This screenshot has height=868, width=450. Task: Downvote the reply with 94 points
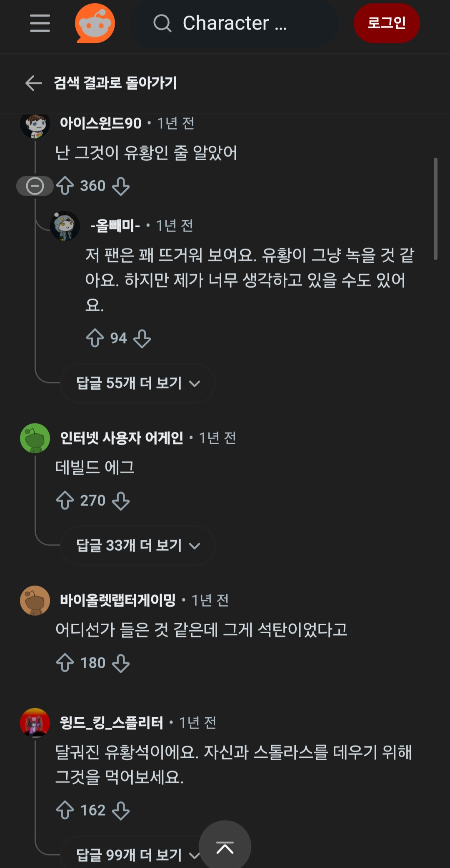tap(142, 338)
